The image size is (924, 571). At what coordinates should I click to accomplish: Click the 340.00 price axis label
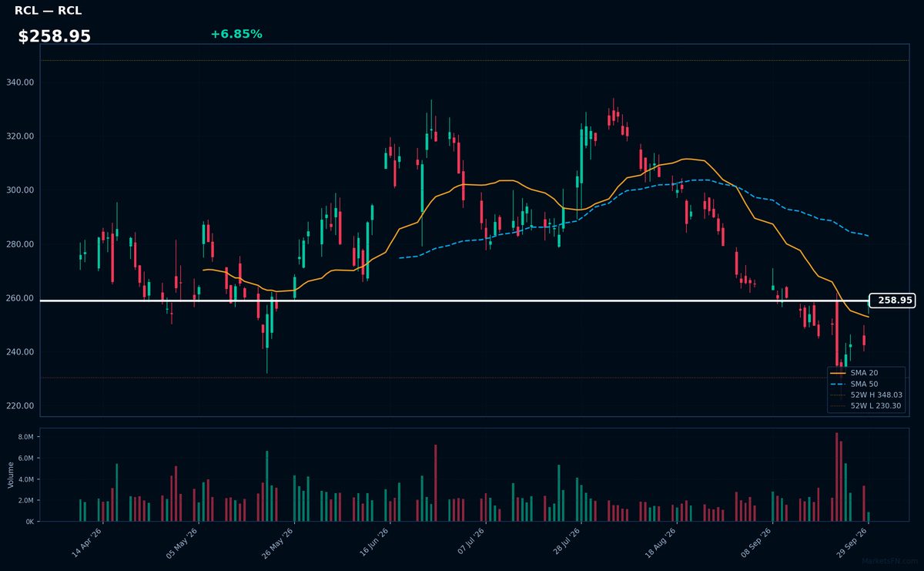point(20,82)
